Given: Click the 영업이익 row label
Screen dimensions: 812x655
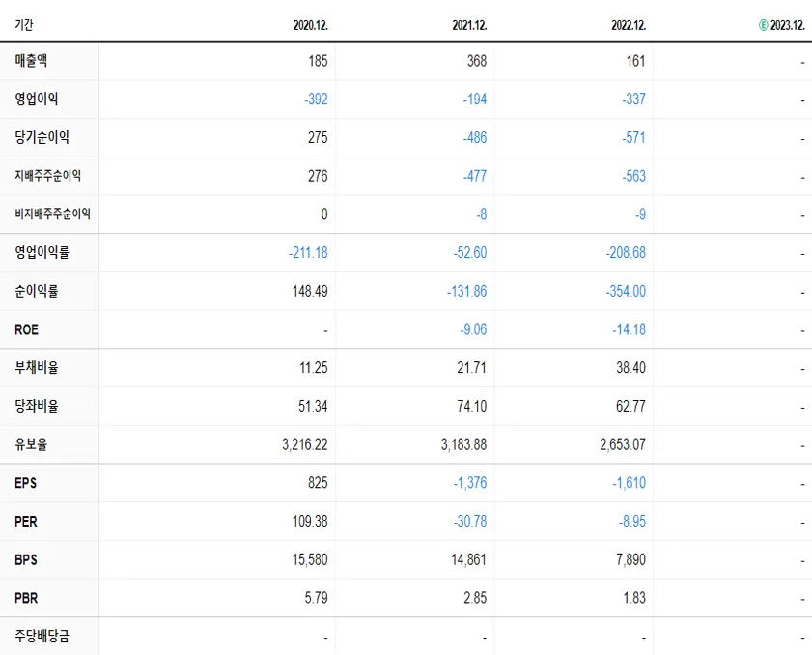Looking at the screenshot, I should point(37,99).
